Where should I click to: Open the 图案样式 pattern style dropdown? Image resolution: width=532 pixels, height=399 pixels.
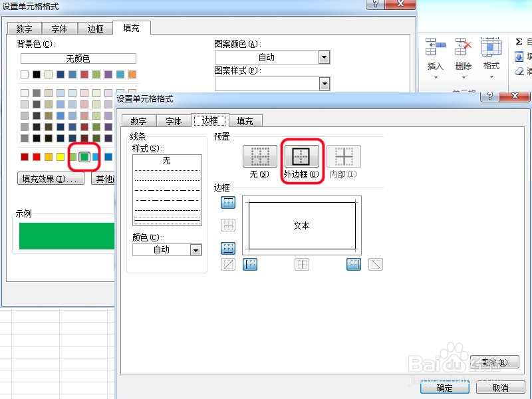pyautogui.click(x=325, y=82)
